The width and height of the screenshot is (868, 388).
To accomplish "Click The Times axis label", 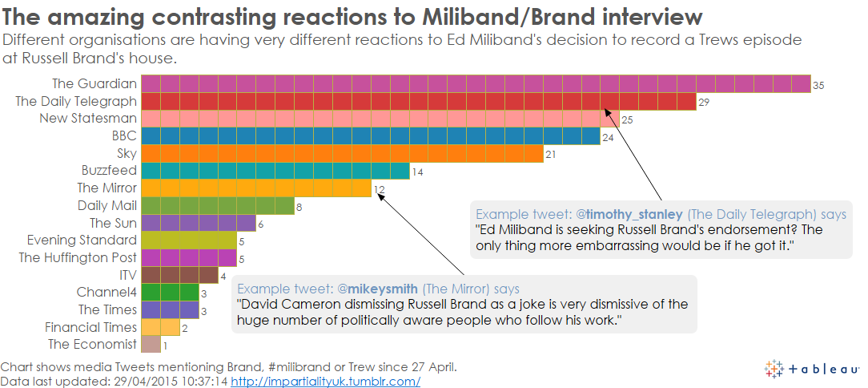I will tap(107, 309).
